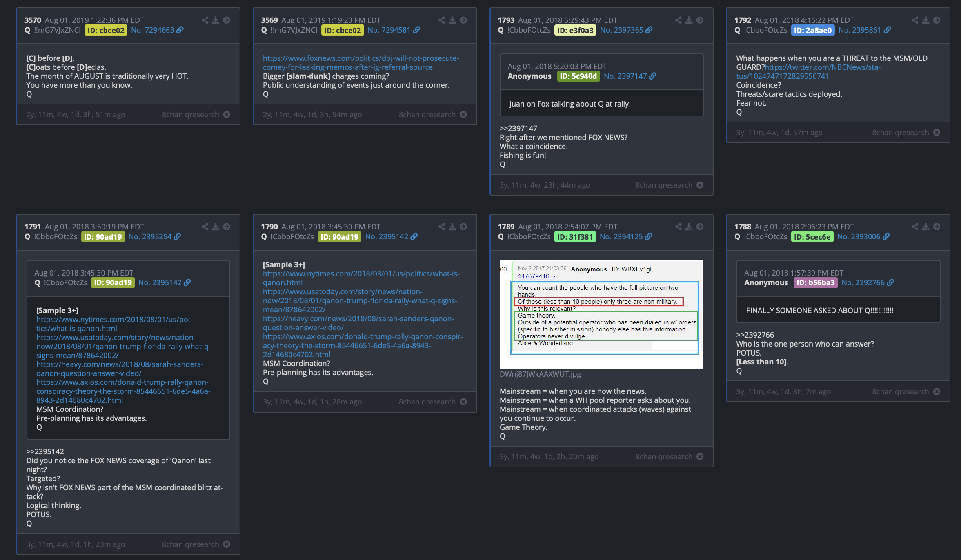Download post 1789 icon
The height and width of the screenshot is (560, 961).
[x=689, y=227]
